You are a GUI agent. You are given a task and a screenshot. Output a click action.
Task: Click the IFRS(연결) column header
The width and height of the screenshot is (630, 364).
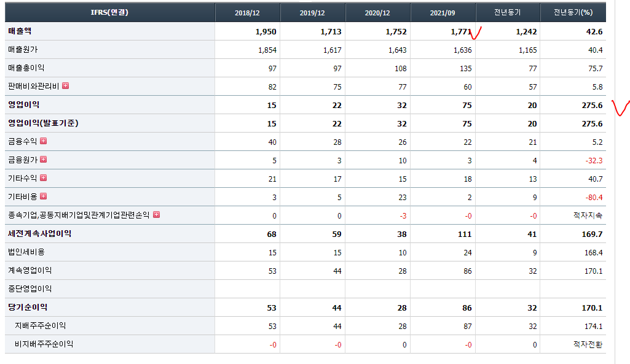[109, 12]
